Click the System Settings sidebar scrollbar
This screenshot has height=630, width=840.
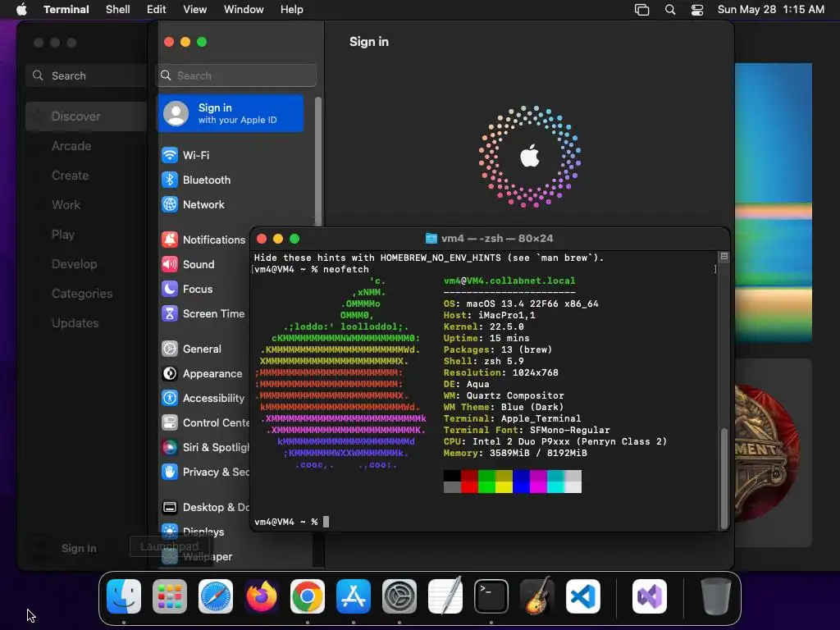(318, 162)
